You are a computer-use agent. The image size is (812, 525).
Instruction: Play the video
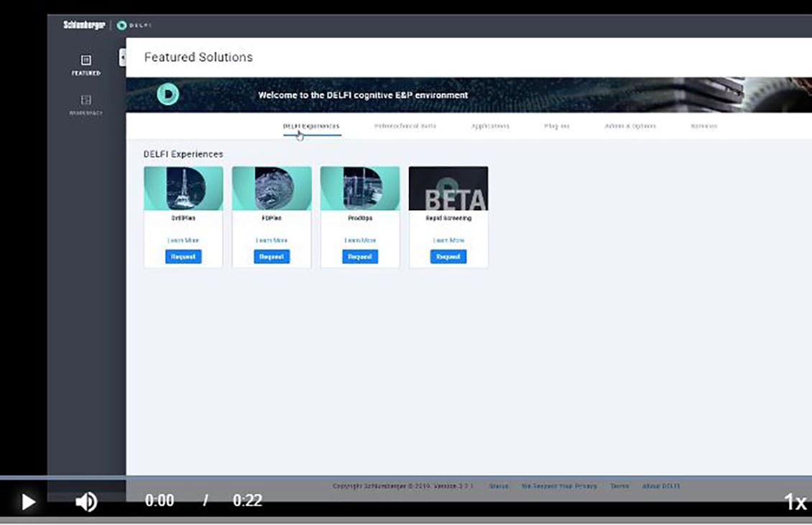tap(28, 502)
